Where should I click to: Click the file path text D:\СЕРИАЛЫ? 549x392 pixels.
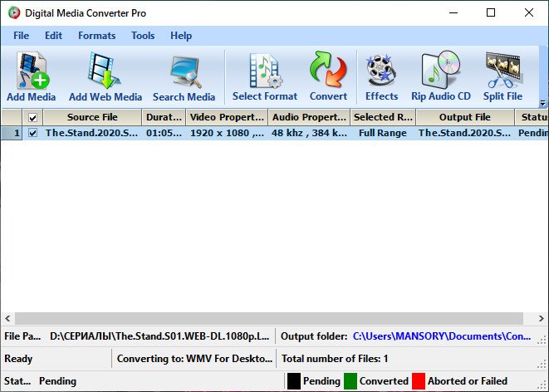159,336
